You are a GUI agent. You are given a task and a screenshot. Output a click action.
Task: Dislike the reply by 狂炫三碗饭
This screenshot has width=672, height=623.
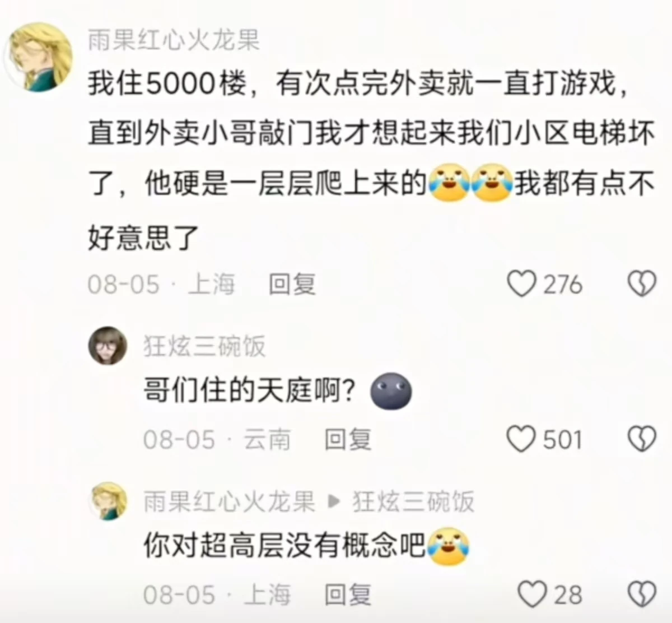coord(641,439)
